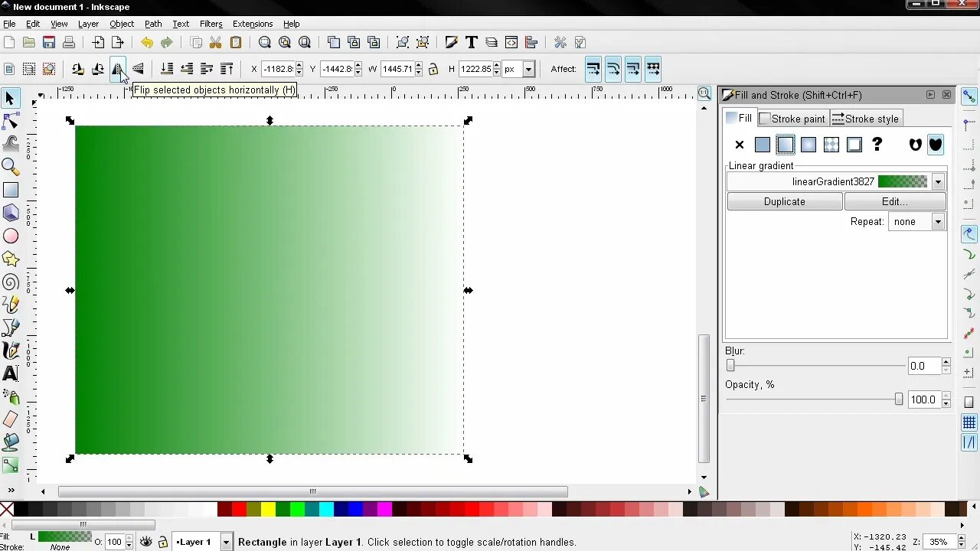Open the Object menu
Image resolution: width=980 pixels, height=551 pixels.
click(x=122, y=24)
